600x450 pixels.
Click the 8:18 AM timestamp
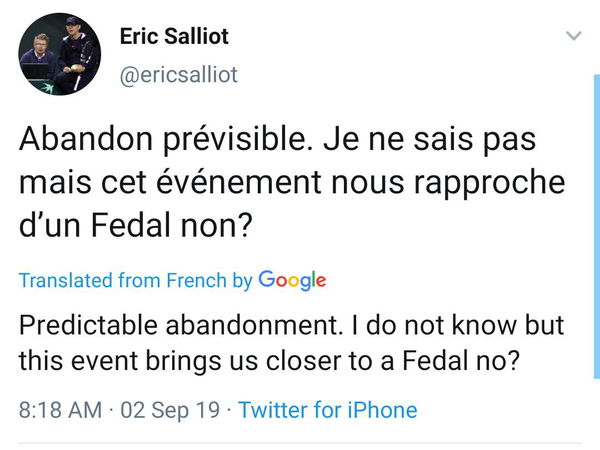[x=61, y=410]
